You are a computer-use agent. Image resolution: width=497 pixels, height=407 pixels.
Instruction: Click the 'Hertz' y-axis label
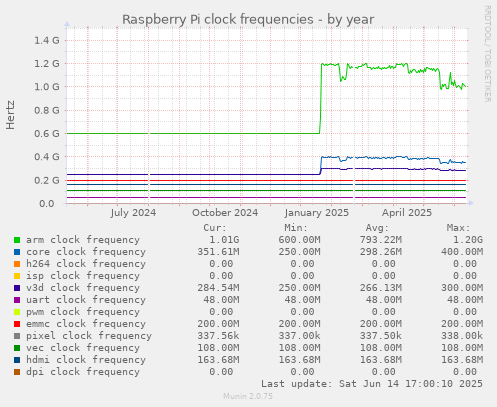point(10,115)
